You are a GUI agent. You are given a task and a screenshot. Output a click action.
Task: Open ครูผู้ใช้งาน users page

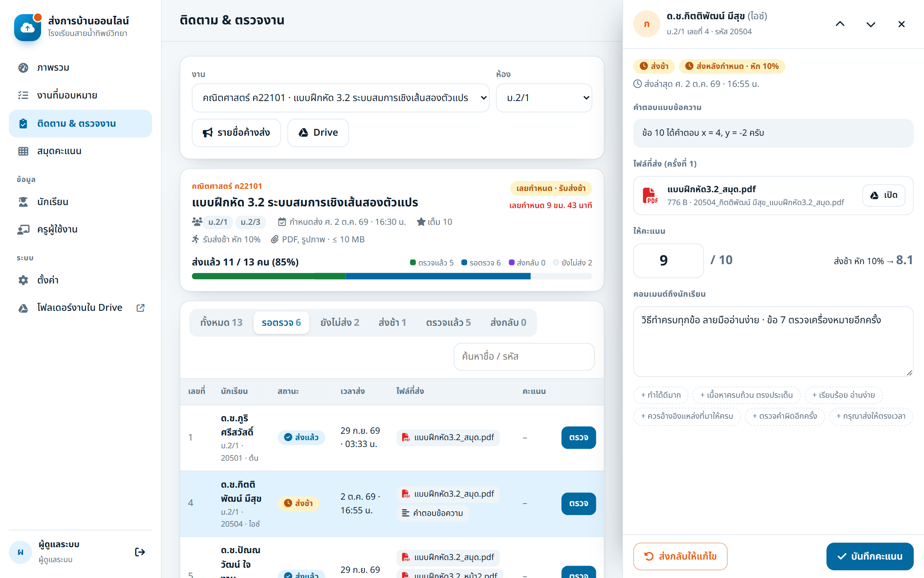[x=80, y=229]
